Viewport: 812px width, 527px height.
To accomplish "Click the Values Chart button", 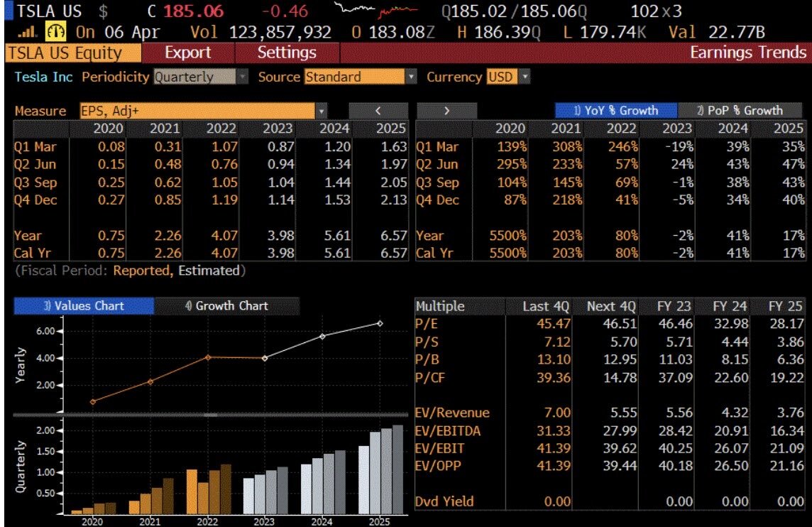I will pos(84,306).
